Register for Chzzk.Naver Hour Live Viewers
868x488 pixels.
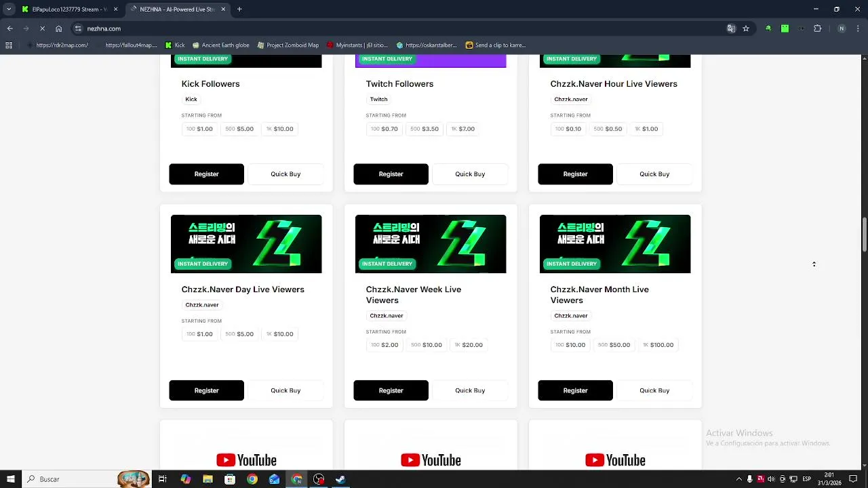[575, 174]
